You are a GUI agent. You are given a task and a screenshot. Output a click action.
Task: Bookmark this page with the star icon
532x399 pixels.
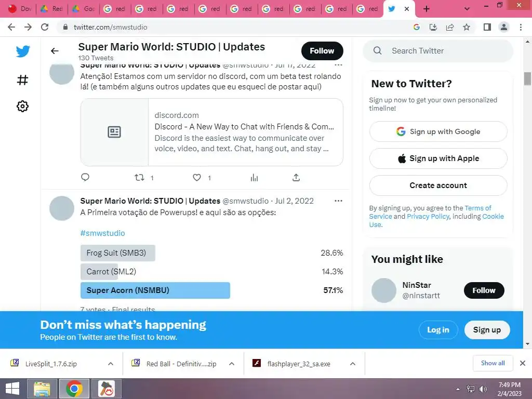tap(467, 27)
